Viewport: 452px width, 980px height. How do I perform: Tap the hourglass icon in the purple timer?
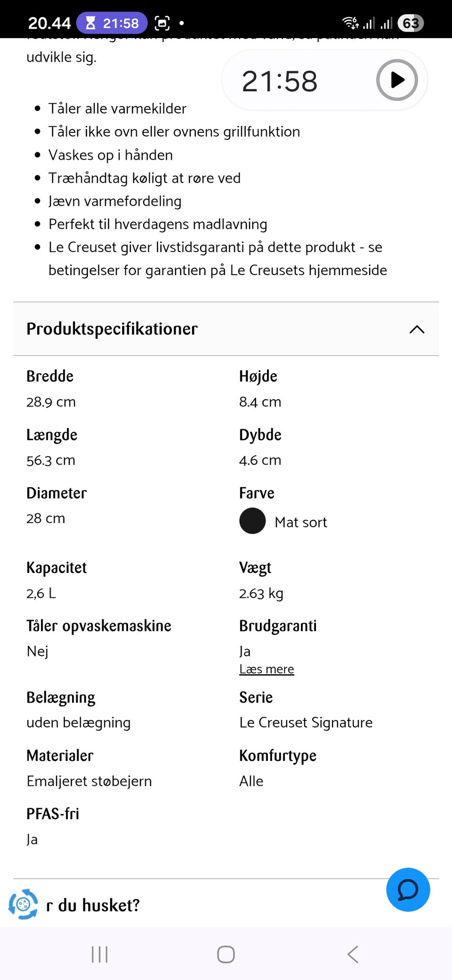89,23
